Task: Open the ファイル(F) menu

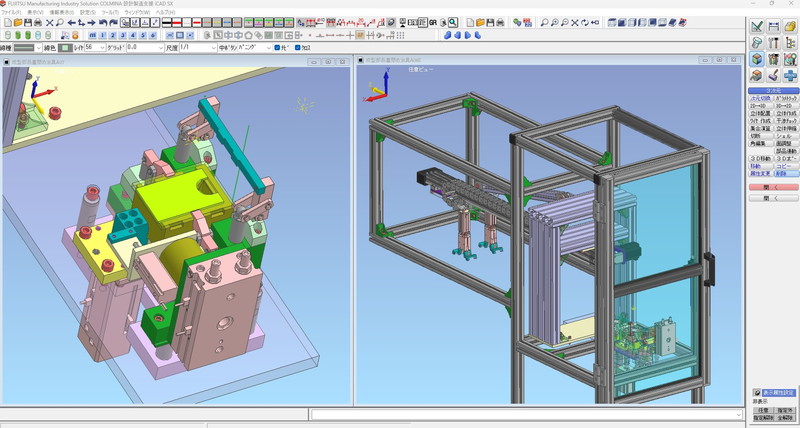Action: [11, 12]
